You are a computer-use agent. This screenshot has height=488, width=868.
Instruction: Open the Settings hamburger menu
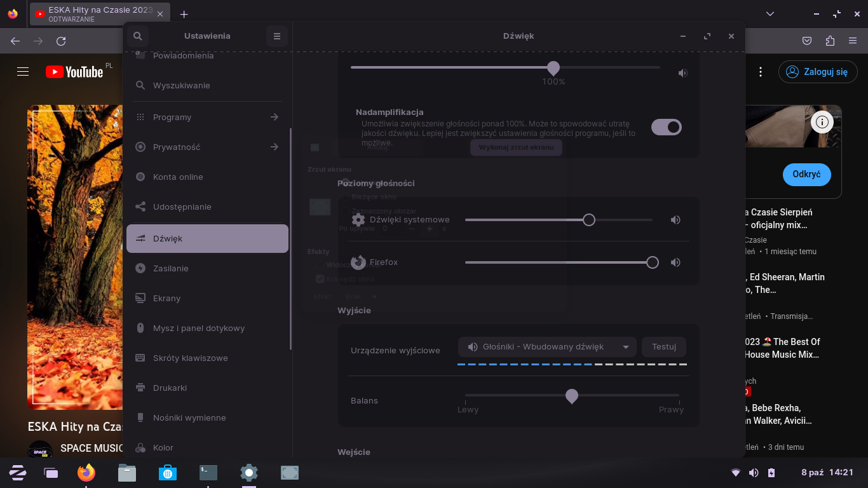[x=277, y=36]
